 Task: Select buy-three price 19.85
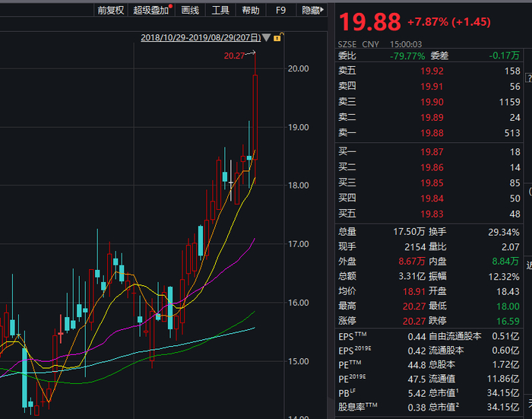click(x=432, y=183)
